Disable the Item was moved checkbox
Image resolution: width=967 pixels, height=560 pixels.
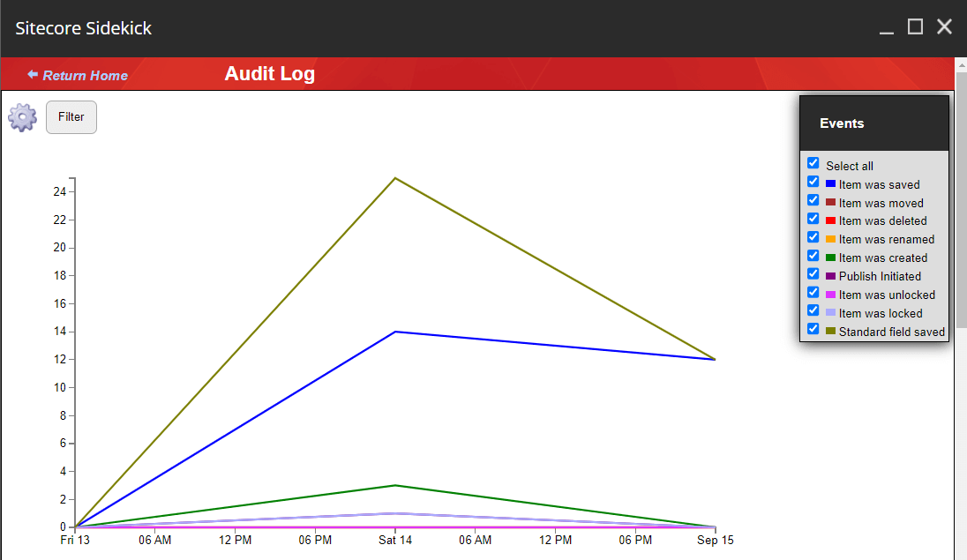(x=813, y=200)
